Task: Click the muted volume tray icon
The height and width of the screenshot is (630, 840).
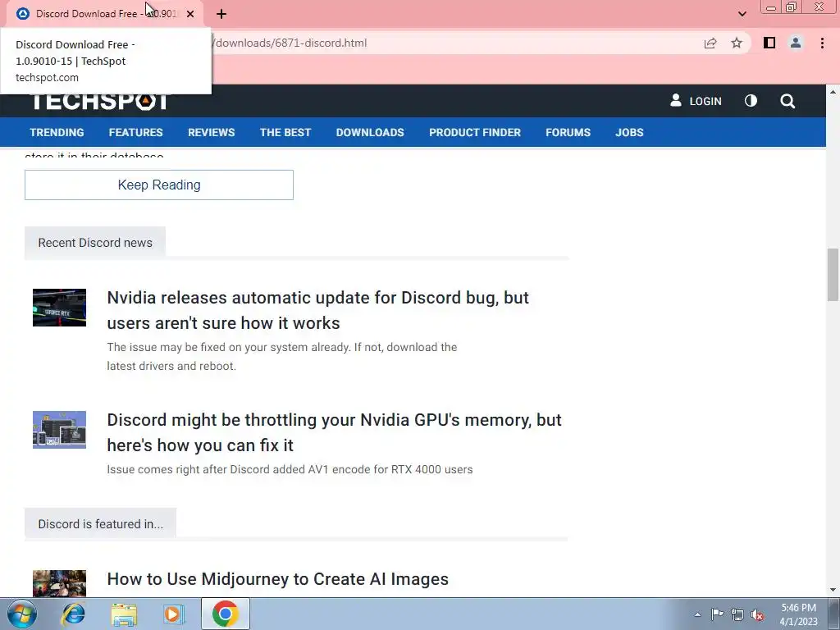Action: pyautogui.click(x=757, y=614)
